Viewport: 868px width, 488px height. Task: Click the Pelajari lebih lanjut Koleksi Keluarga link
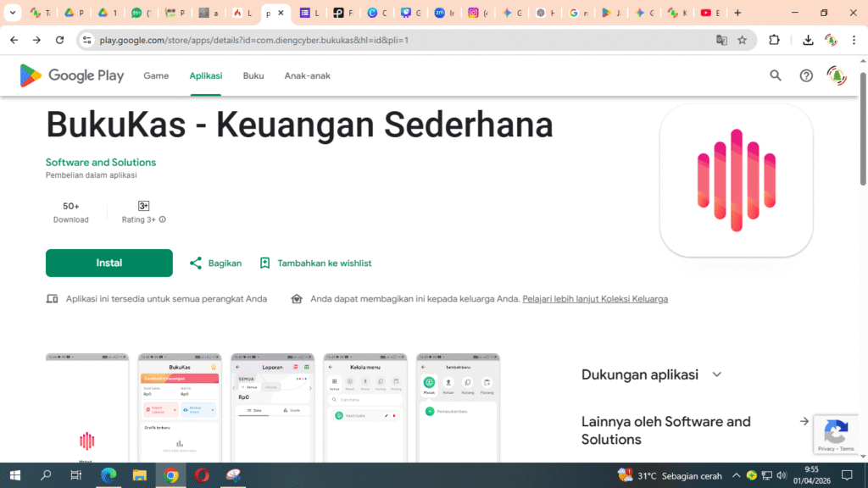click(595, 299)
